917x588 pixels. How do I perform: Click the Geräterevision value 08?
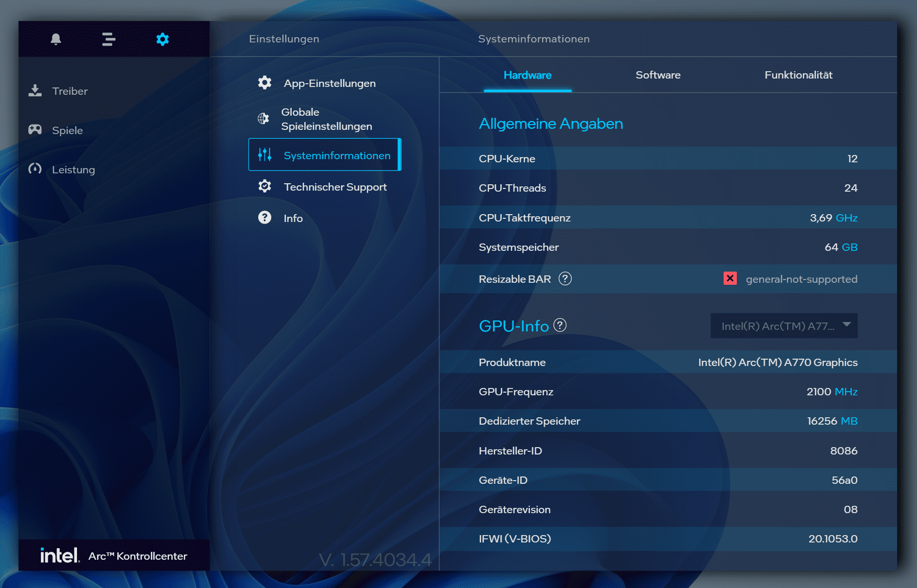pyautogui.click(x=850, y=509)
